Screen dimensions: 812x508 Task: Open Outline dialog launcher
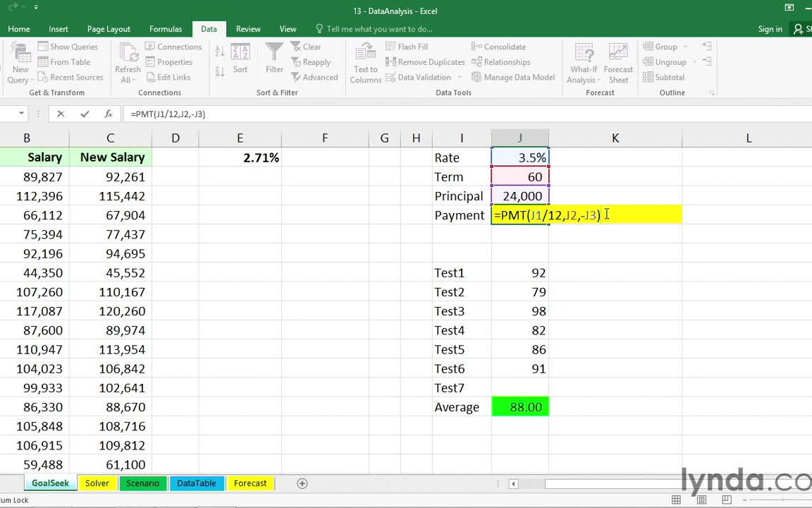[712, 93]
